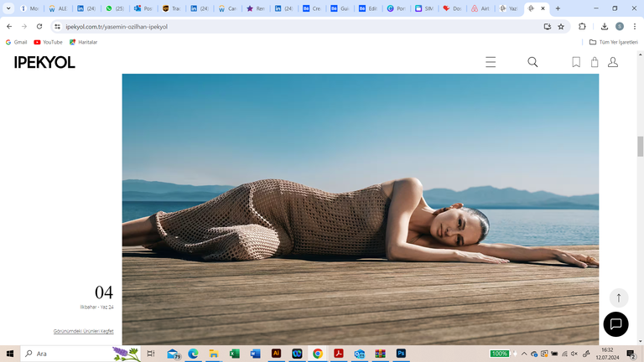Open the hamburger menu on Ipekyol header
Image resolution: width=644 pixels, height=362 pixels.
tap(491, 62)
